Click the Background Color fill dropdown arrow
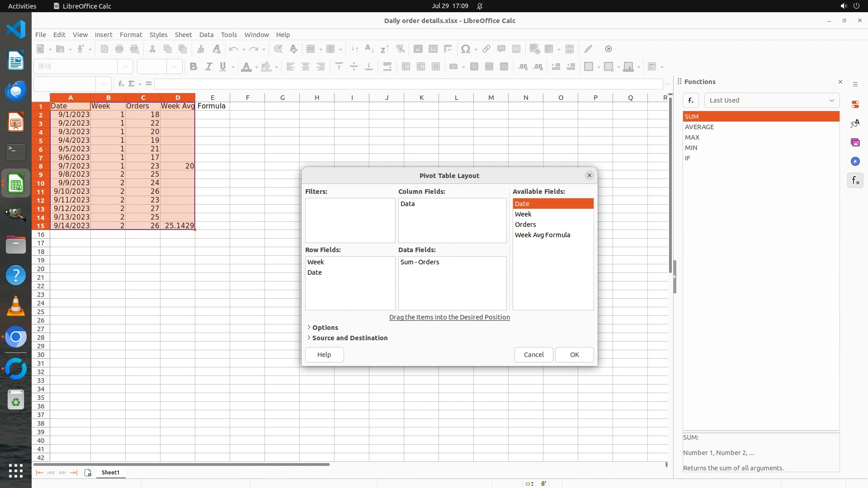 pos(276,67)
